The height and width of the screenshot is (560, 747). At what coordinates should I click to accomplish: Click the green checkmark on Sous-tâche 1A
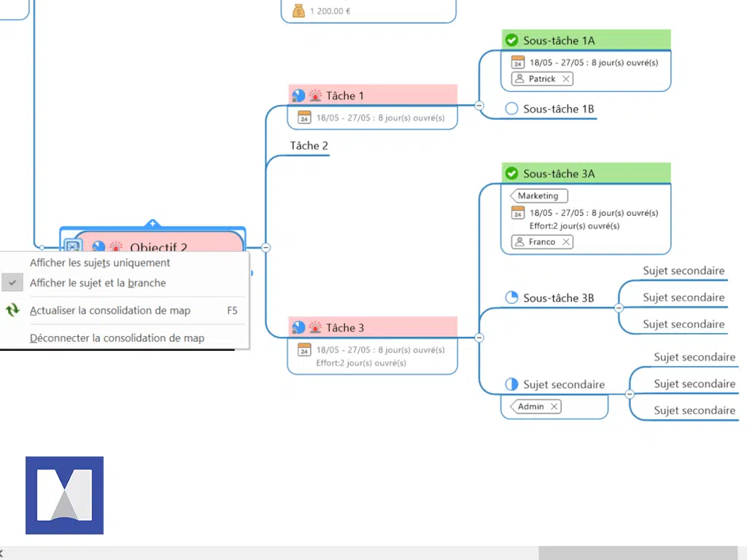coord(511,41)
